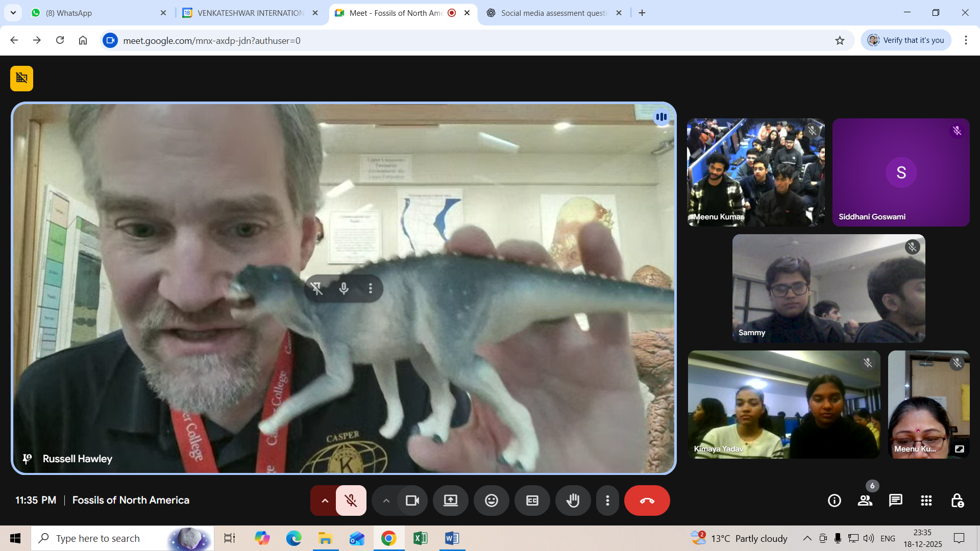Toggle the camera video button
The width and height of the screenshot is (980, 551).
(412, 500)
